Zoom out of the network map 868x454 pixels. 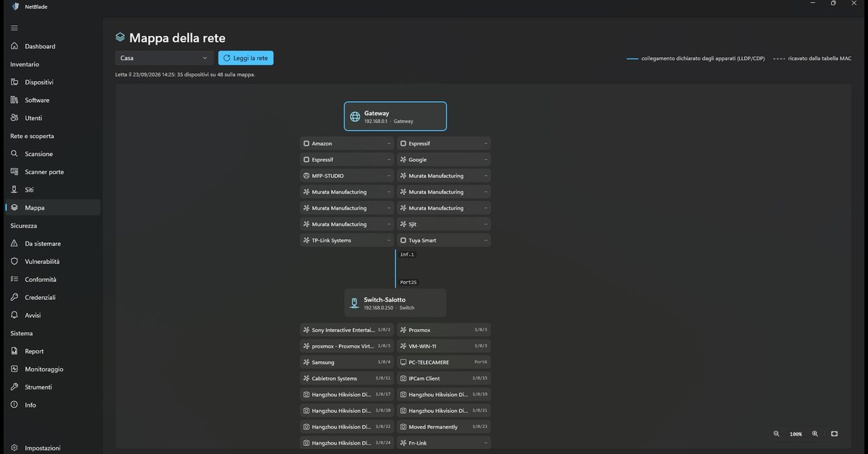pyautogui.click(x=776, y=434)
